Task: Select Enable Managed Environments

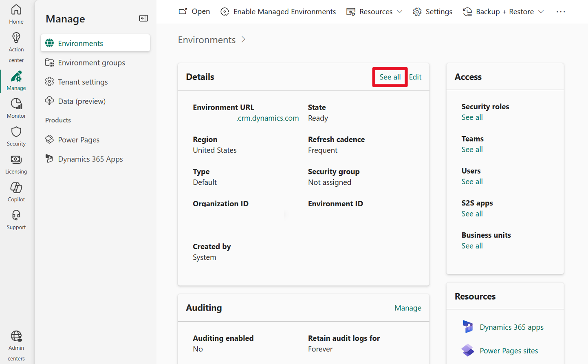Action: point(278,11)
